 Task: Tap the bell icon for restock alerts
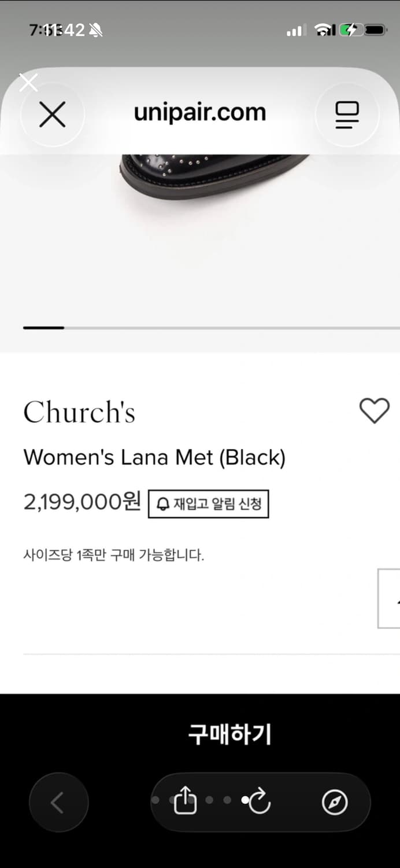[164, 502]
